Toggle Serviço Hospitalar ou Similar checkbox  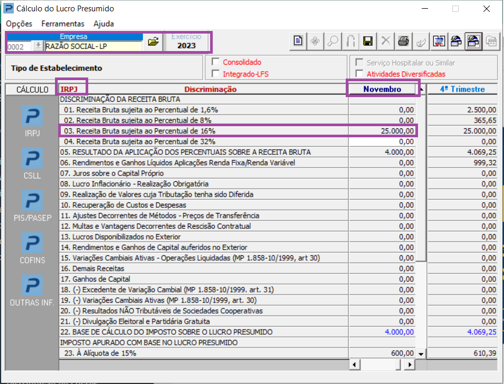click(x=359, y=62)
